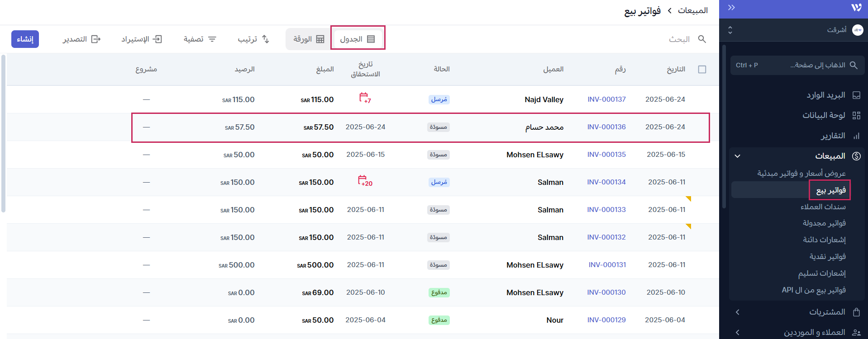Open Inbox (البريد الوارد) from sidebar

pos(825,95)
